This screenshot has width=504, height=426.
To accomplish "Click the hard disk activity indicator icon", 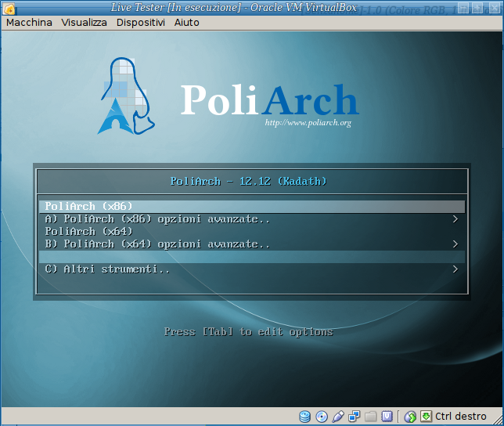I will [304, 417].
